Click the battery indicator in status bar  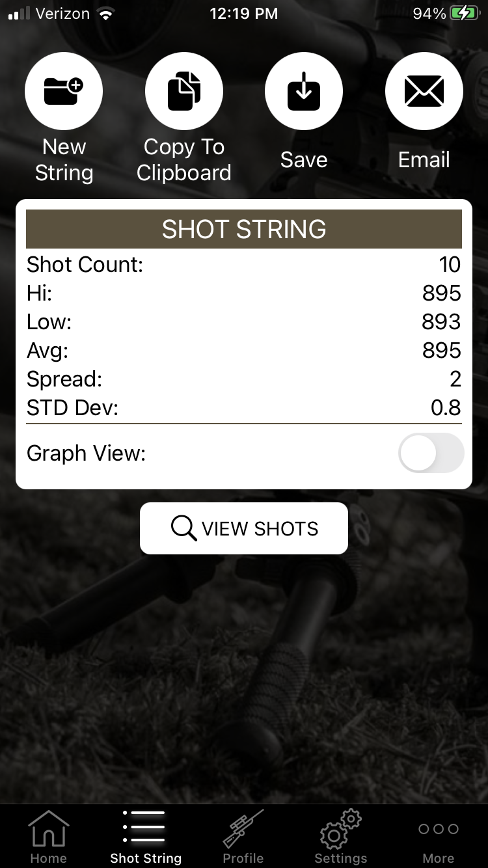pos(465,13)
